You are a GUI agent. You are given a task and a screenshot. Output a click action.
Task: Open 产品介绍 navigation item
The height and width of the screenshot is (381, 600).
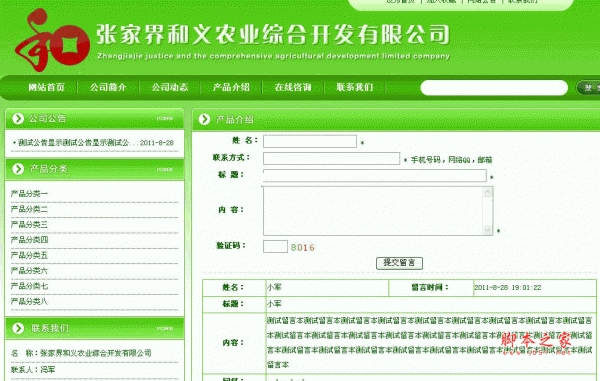pos(231,87)
